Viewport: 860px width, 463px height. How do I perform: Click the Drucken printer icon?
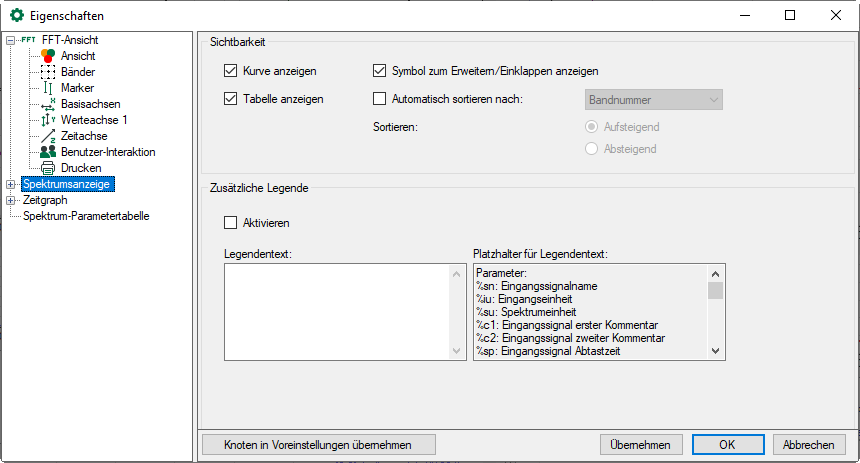pos(48,168)
